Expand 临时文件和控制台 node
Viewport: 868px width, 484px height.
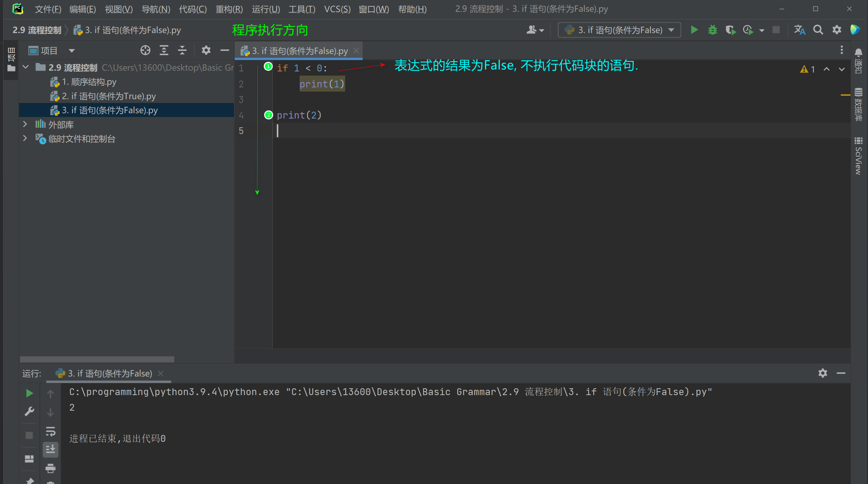pos(25,138)
